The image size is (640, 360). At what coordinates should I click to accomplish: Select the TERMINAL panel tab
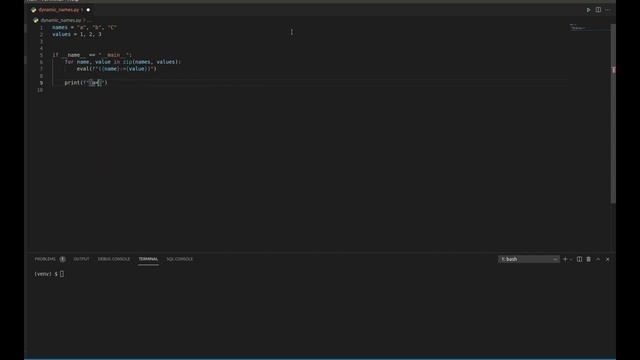tap(148, 259)
